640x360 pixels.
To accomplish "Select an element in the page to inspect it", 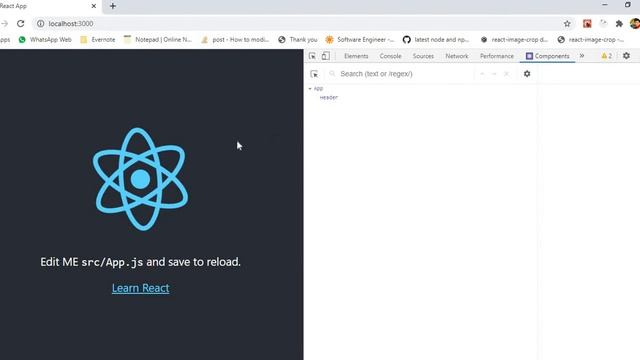I will (x=314, y=74).
